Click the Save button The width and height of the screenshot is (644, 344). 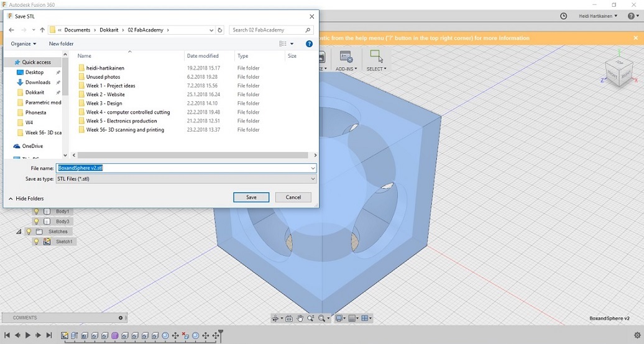pyautogui.click(x=251, y=197)
